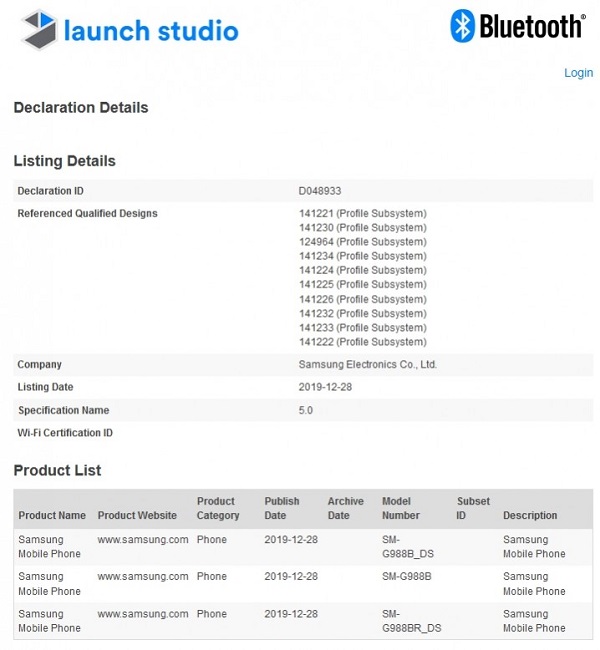
Task: Select design 141222 (Profile Subsystem)
Action: pos(362,342)
